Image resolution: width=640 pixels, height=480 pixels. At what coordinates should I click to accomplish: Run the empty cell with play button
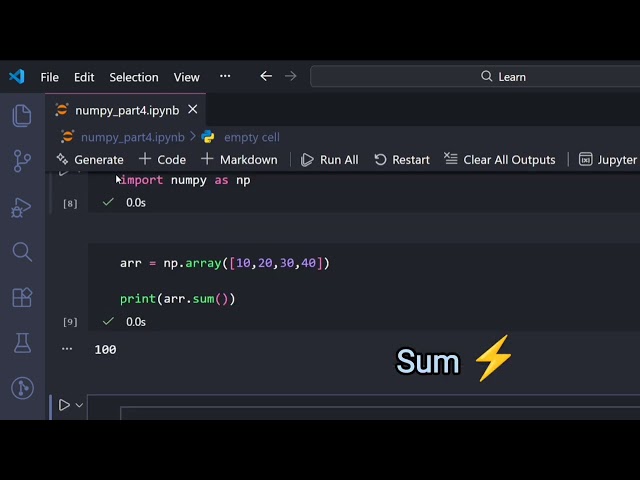point(64,405)
